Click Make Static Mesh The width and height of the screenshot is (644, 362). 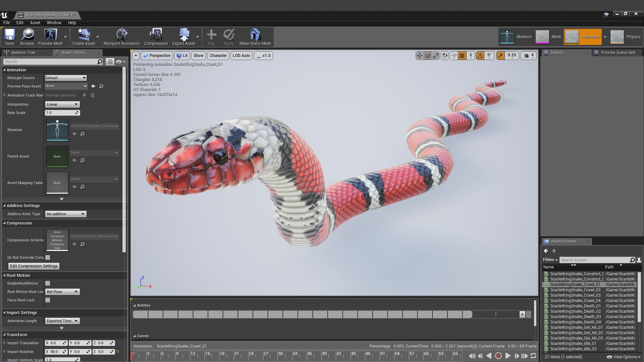pyautogui.click(x=255, y=37)
